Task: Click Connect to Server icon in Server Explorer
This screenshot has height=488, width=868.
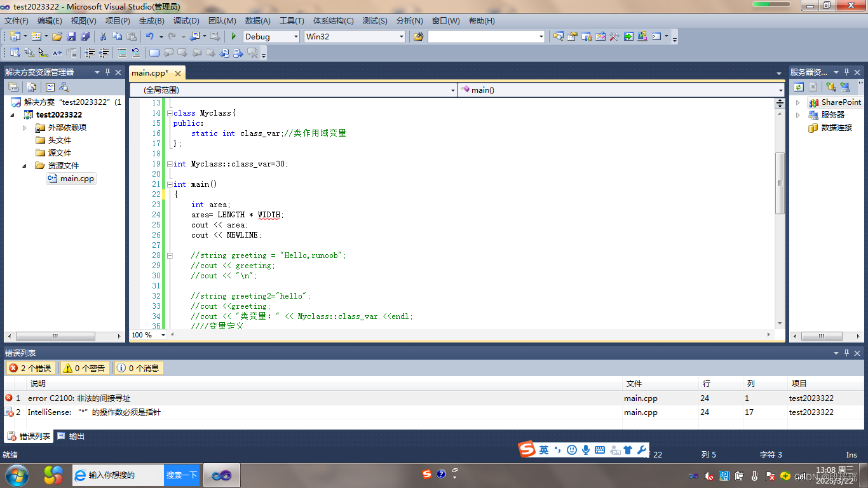Action: click(844, 87)
